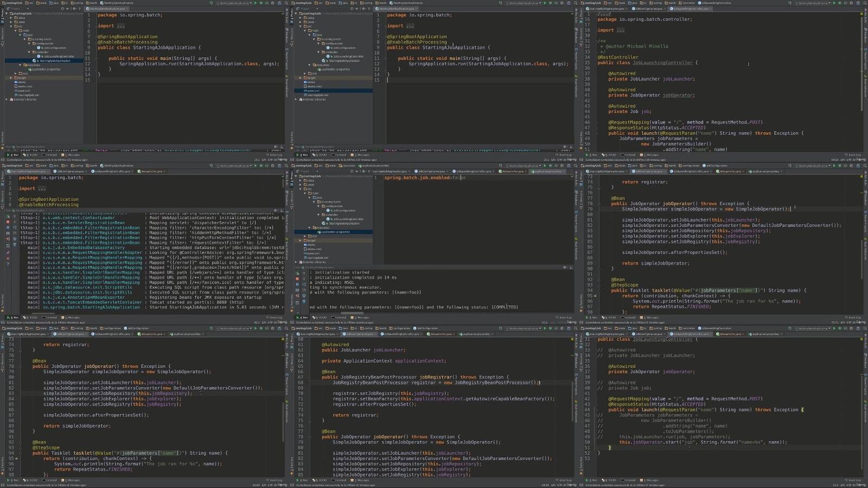Select JobConfiguration class in tree beside application.properties editor
Screen dimensions: 868x488
341,210
